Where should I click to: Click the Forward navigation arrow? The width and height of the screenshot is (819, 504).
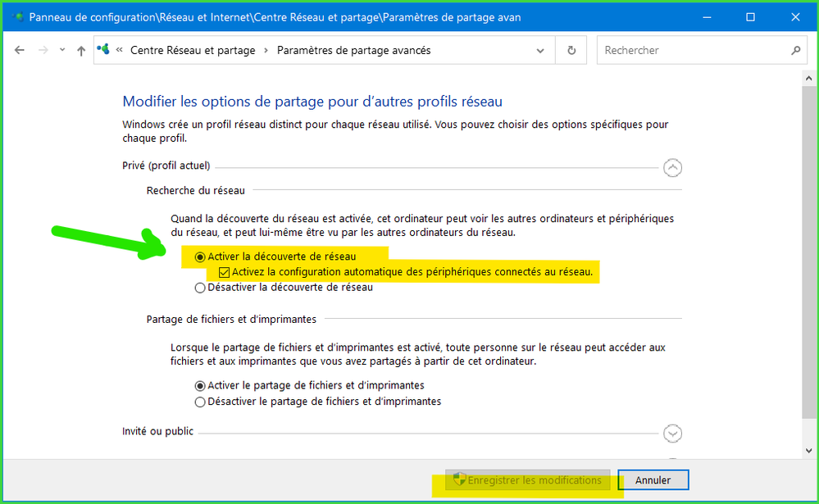pyautogui.click(x=43, y=51)
